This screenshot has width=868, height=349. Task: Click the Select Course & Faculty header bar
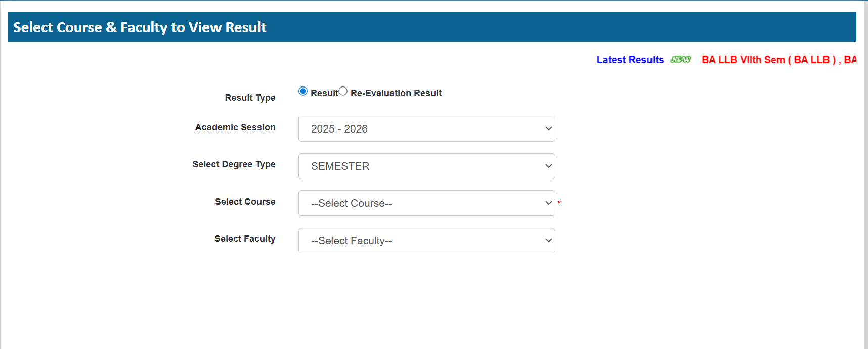pos(139,27)
